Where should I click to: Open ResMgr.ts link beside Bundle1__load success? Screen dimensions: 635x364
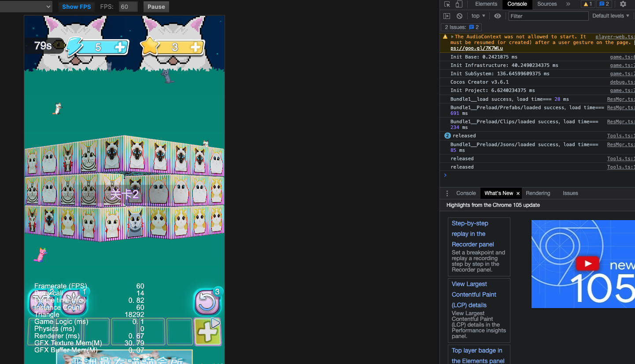tap(621, 99)
